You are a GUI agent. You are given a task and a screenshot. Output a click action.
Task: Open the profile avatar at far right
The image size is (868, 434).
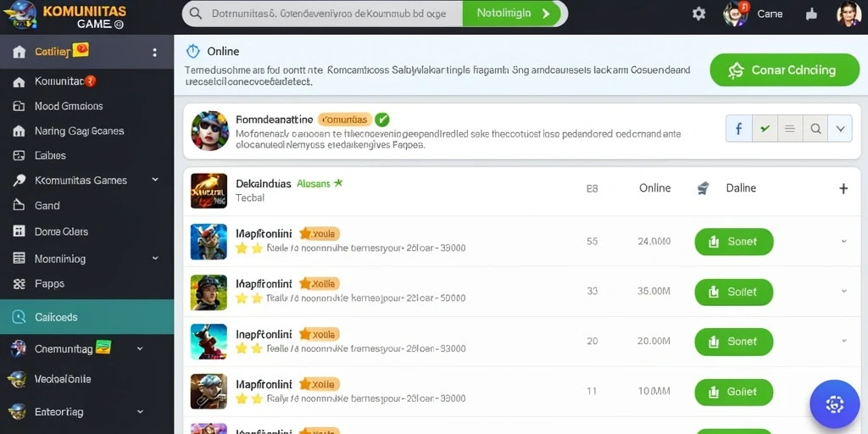[849, 14]
